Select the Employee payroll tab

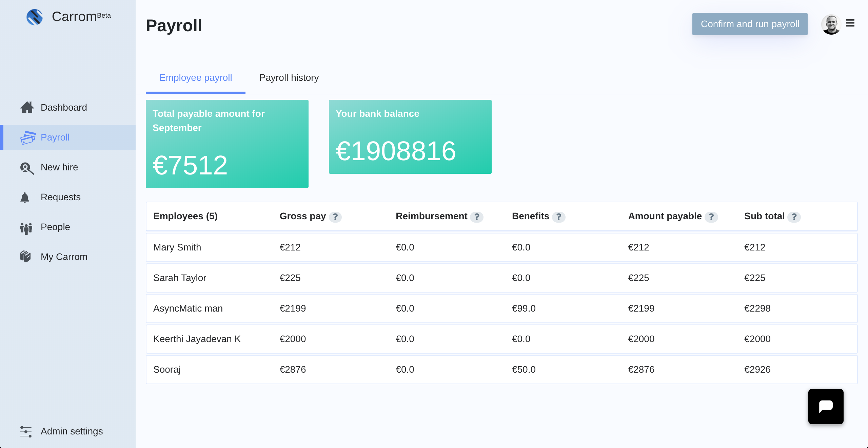click(196, 78)
